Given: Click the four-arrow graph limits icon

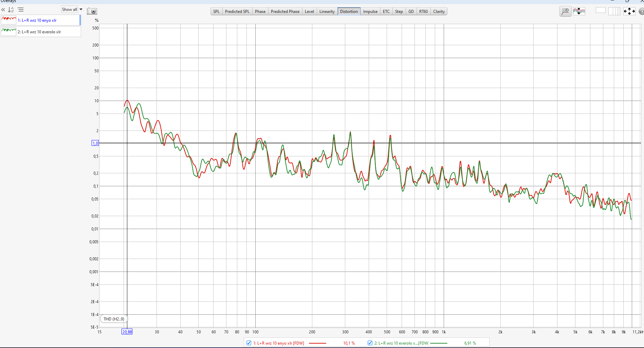Looking at the screenshot, I should pos(629,11).
